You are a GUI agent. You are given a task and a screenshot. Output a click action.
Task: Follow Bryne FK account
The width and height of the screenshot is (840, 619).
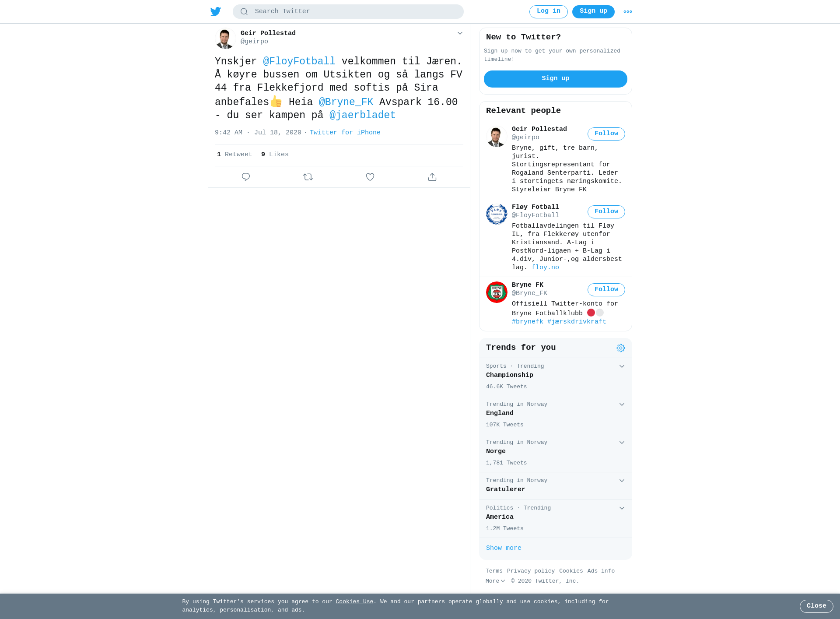(606, 290)
